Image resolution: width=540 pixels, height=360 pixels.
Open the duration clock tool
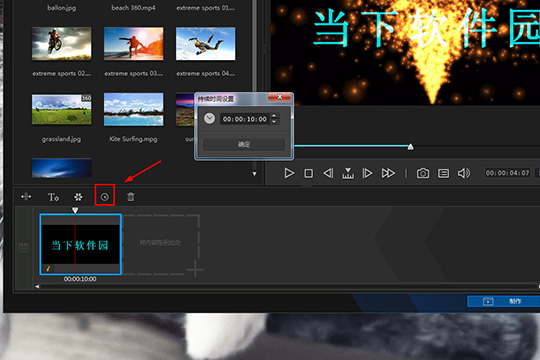105,197
